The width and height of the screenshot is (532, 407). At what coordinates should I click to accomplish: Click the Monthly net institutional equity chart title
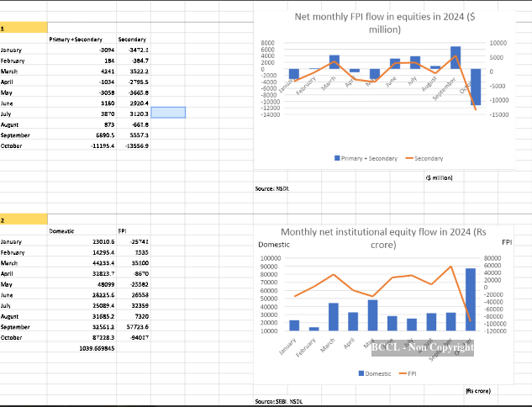383,238
